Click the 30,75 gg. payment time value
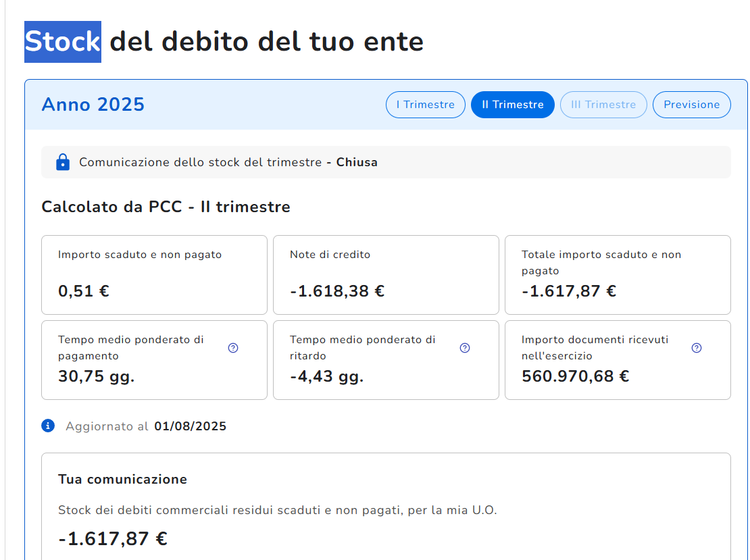 (x=97, y=376)
